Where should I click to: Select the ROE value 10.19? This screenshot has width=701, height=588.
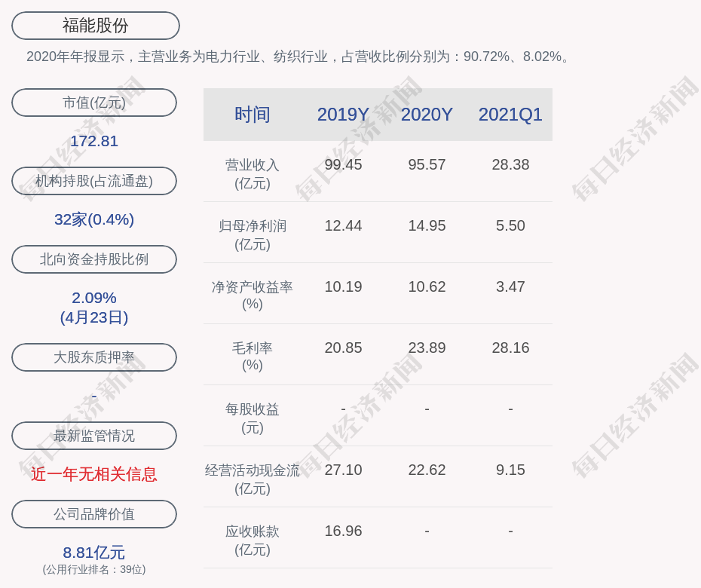click(x=343, y=286)
